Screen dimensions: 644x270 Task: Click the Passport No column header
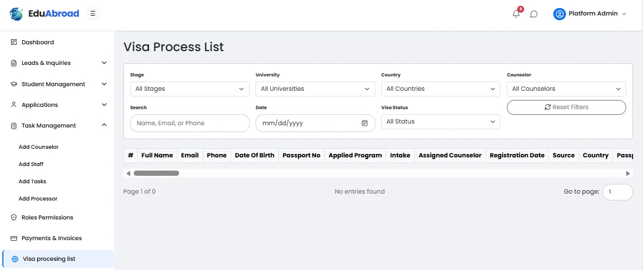click(x=301, y=155)
